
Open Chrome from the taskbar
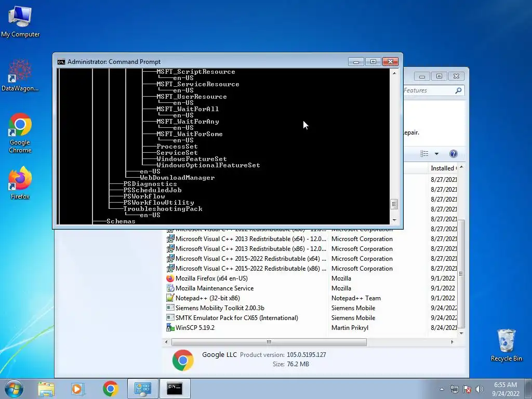(x=110, y=389)
